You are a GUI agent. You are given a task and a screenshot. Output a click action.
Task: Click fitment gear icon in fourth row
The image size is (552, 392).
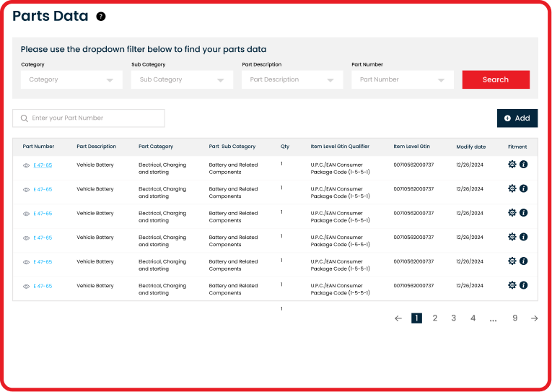tap(512, 237)
